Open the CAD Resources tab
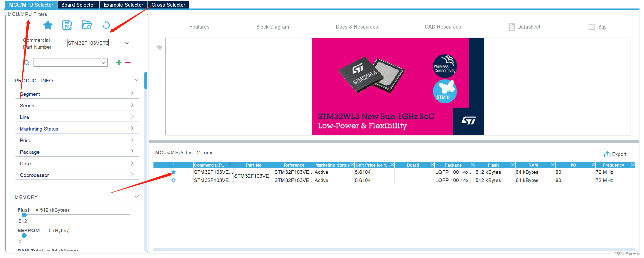Image resolution: width=644 pixels, height=258 pixels. point(443,27)
